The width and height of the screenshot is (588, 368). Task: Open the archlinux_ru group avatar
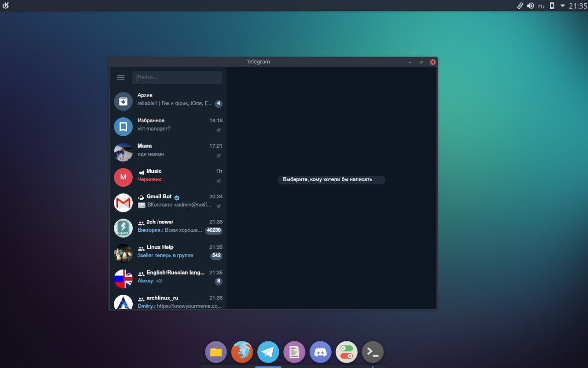(123, 302)
